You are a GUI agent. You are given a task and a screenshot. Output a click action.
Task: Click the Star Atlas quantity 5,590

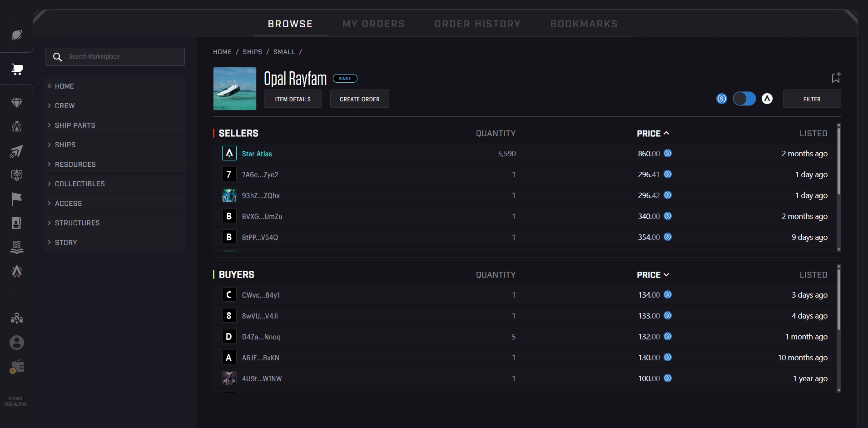(x=507, y=154)
